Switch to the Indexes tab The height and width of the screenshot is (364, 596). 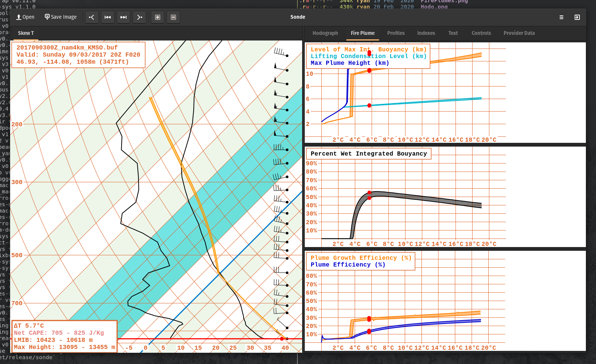coord(426,33)
